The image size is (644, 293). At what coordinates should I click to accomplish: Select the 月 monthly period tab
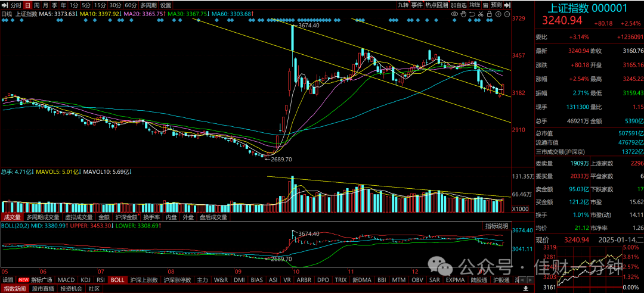click(x=45, y=5)
